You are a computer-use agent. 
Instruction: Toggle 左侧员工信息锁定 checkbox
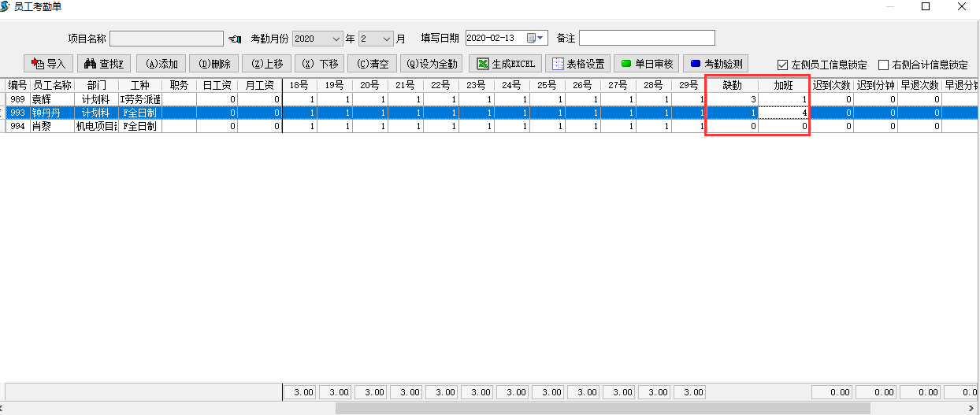pyautogui.click(x=782, y=65)
